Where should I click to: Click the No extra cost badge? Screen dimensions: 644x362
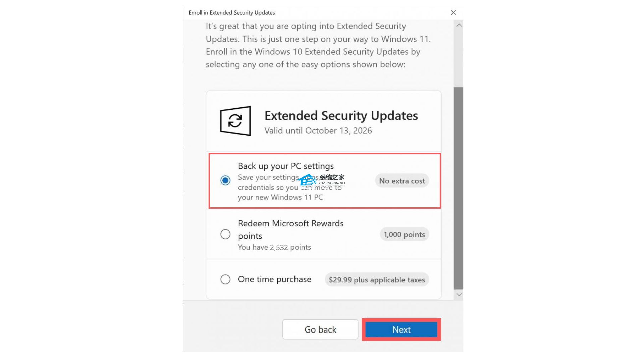tap(402, 181)
